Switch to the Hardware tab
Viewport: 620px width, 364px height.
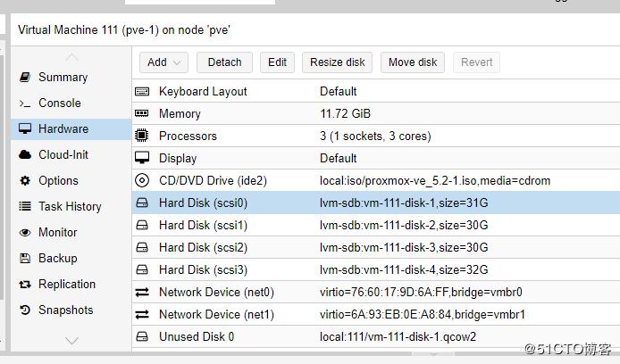point(63,128)
